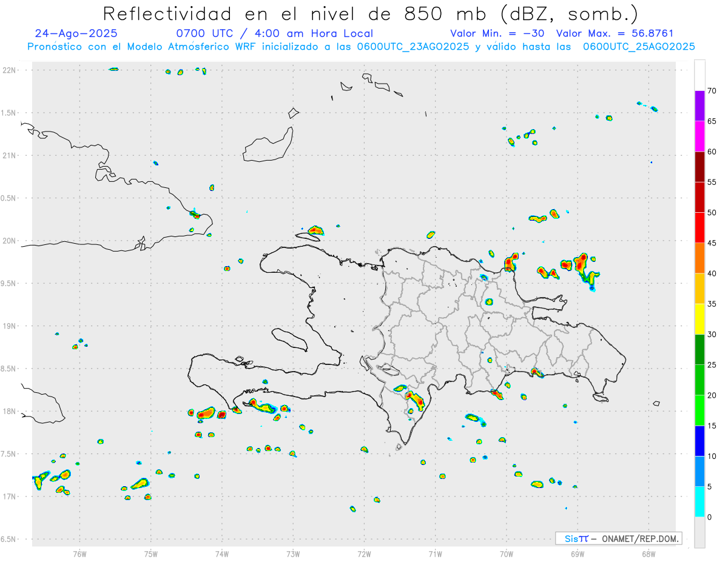Click the purple 65–70 dBZ color band
Image resolution: width=728 pixels, height=562 pixels.
point(699,106)
